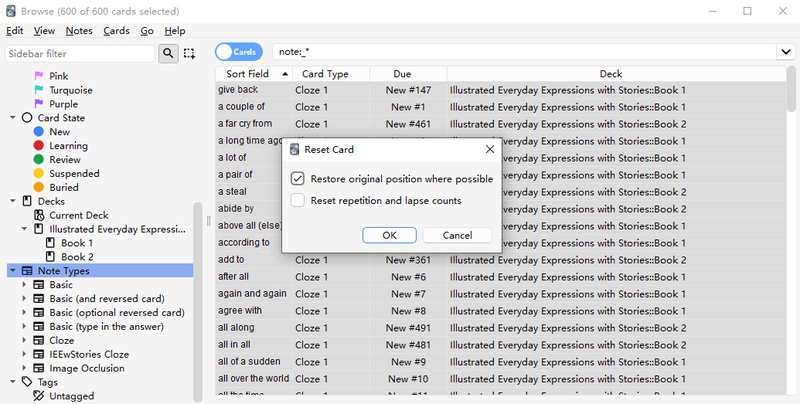Select Basic (optional reversed card) note type

coord(117,312)
